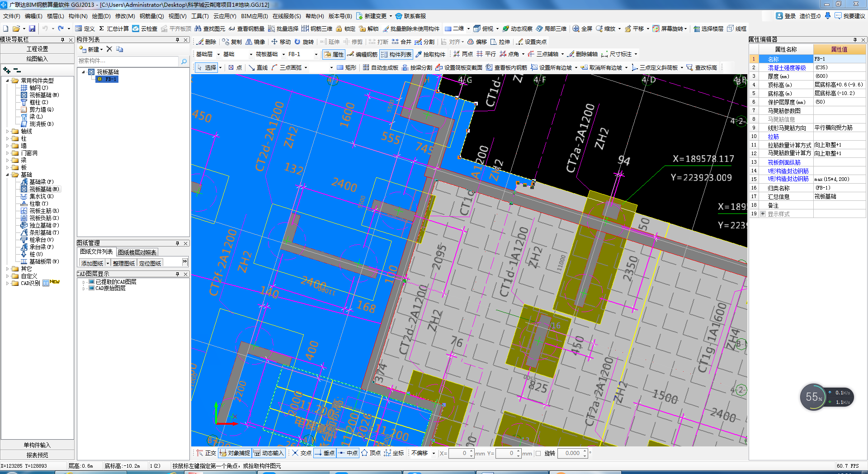The height and width of the screenshot is (474, 868).
Task: Run 汇总计算 (summary calculation)
Action: [114, 28]
